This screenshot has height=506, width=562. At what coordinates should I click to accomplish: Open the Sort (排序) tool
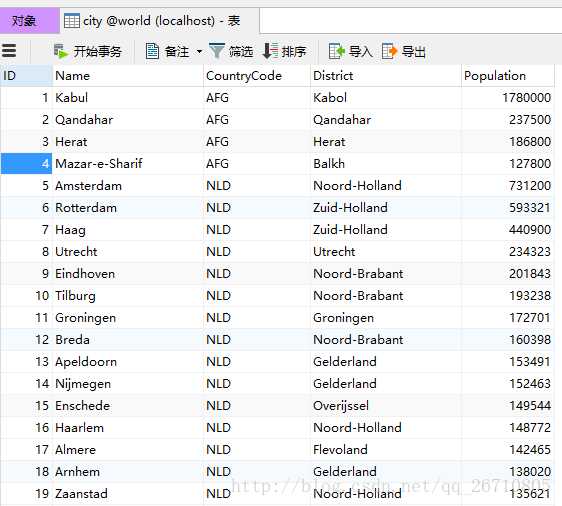[284, 51]
